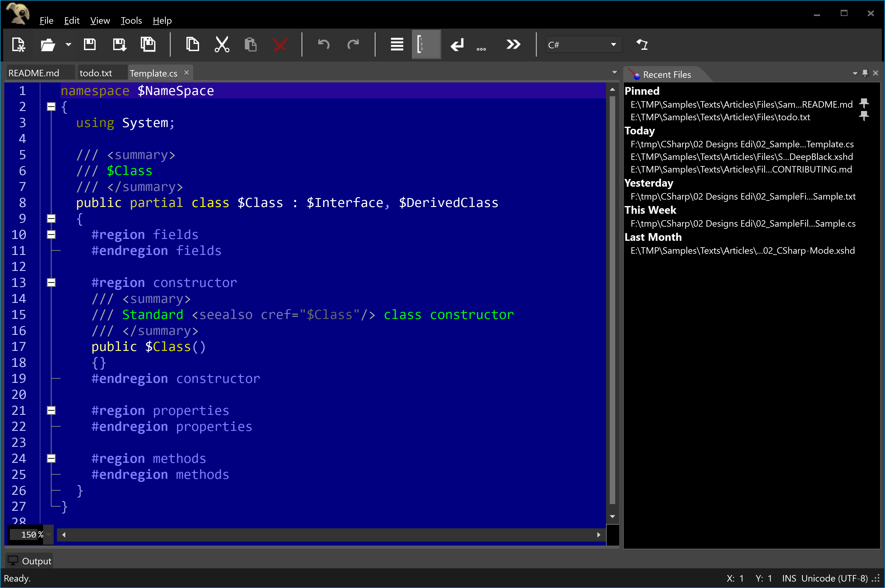This screenshot has height=588, width=885.
Task: Click the editor scroll down arrow
Action: 612,516
